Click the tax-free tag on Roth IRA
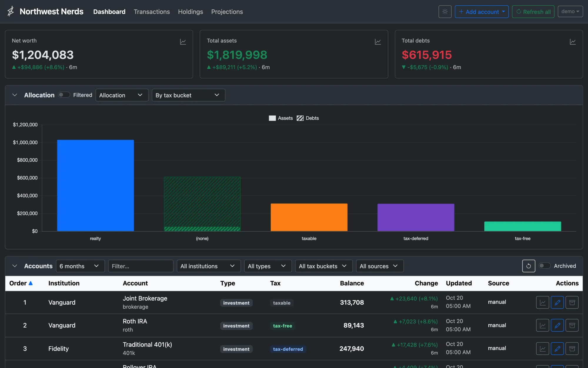This screenshot has width=588, height=368. pyautogui.click(x=283, y=326)
